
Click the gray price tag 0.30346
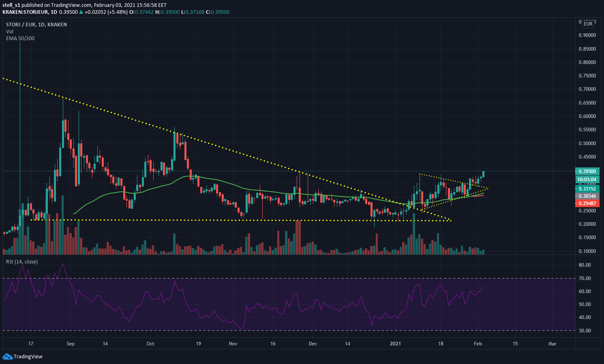(587, 196)
